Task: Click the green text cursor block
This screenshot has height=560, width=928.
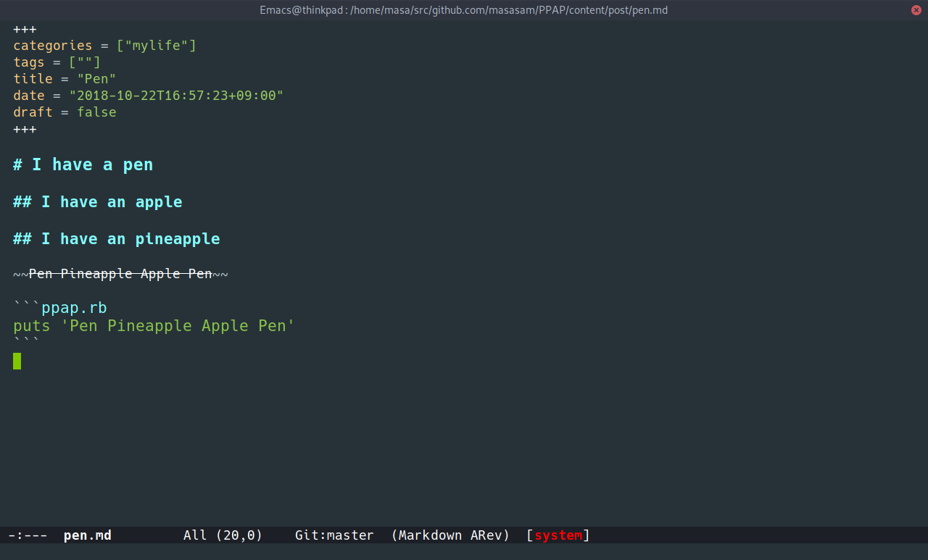Action: tap(17, 361)
